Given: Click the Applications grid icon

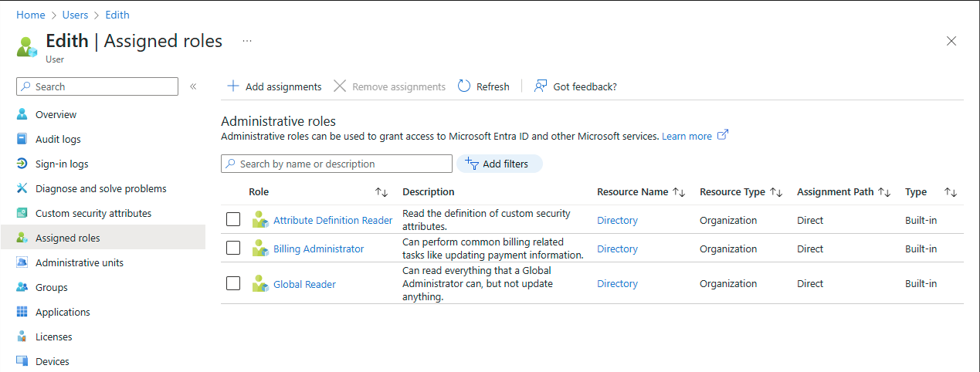Looking at the screenshot, I should click(22, 313).
